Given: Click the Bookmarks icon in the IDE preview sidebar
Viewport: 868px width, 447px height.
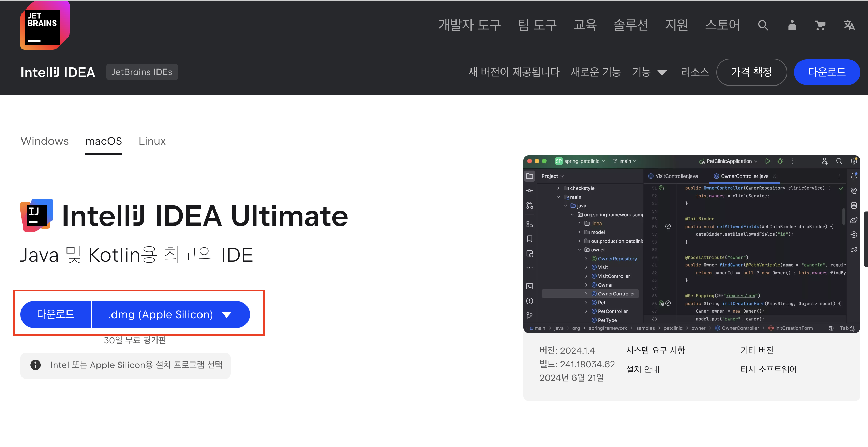Looking at the screenshot, I should pos(529,239).
